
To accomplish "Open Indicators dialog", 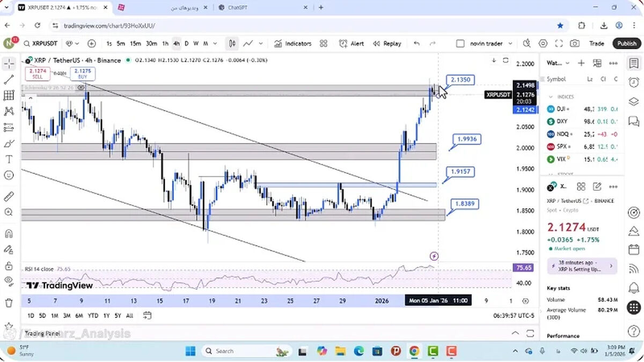I will point(292,43).
